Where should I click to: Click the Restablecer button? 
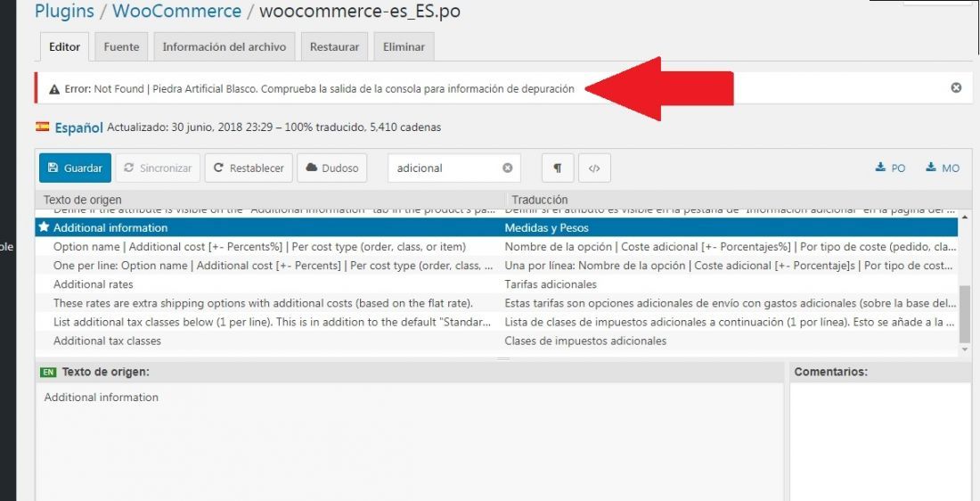249,168
